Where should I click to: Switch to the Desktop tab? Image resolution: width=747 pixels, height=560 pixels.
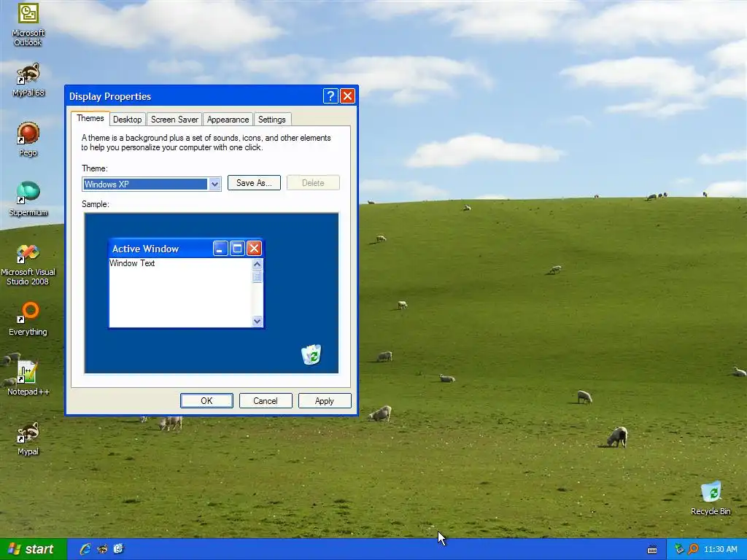click(127, 120)
